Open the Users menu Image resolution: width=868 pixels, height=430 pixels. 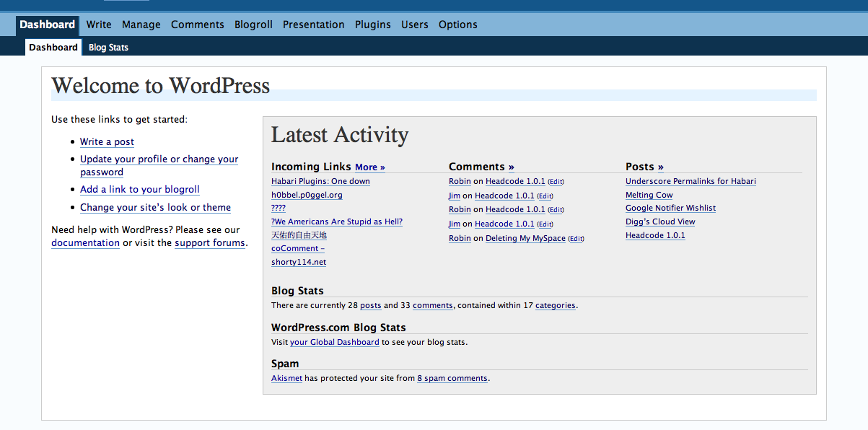click(x=415, y=25)
